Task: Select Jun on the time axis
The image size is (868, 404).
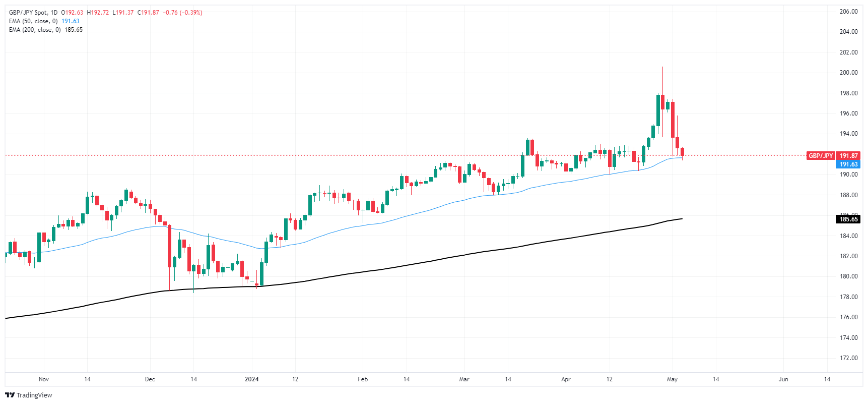Action: (783, 379)
